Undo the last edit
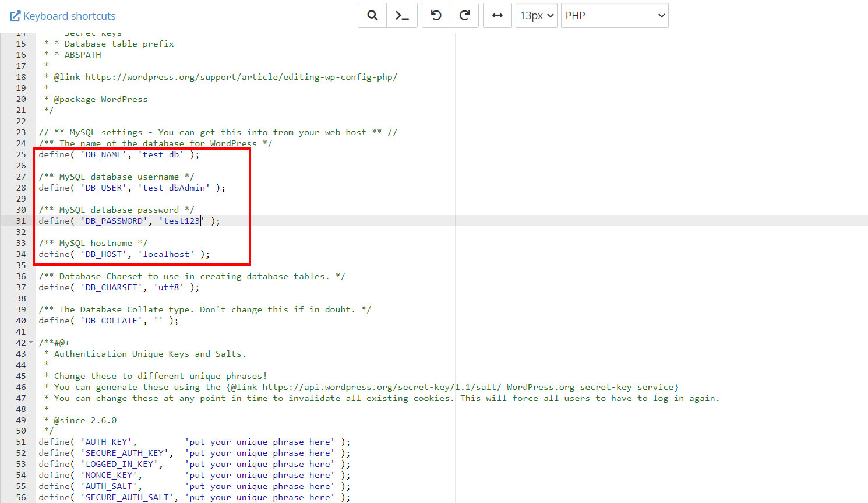This screenshot has width=868, height=503. pos(436,16)
